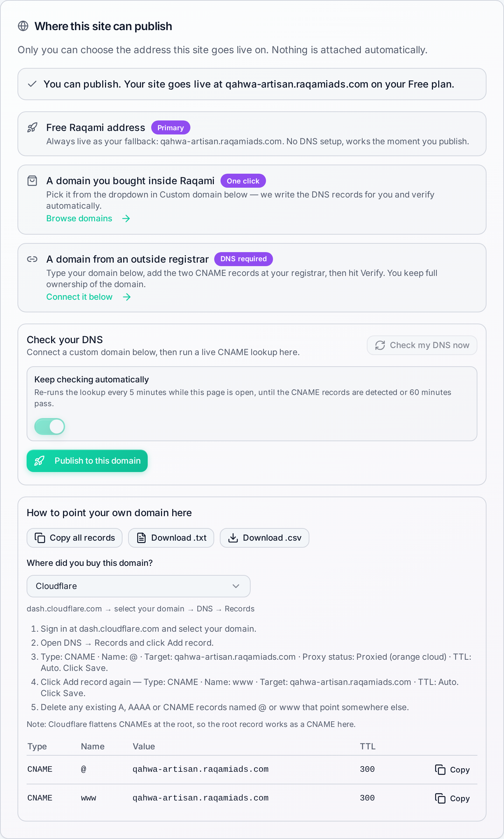This screenshot has width=504, height=839.
Task: Click the arrow icon after Connect it below
Action: pyautogui.click(x=127, y=297)
